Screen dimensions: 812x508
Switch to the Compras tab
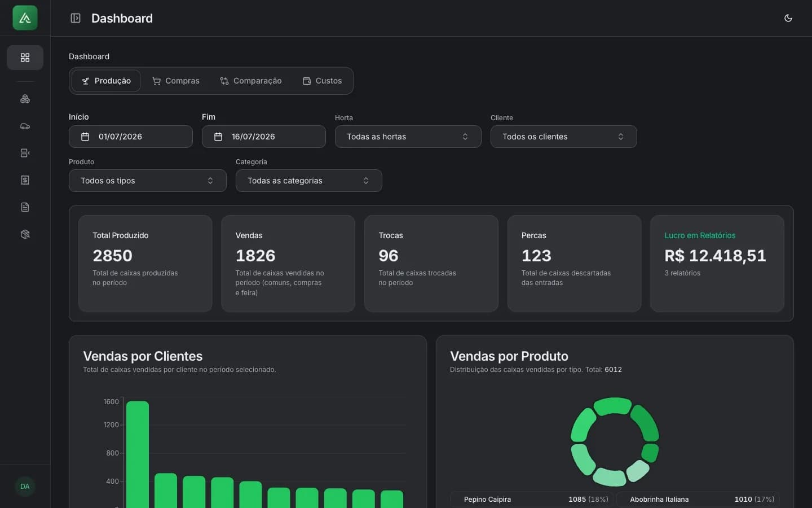pyautogui.click(x=176, y=81)
